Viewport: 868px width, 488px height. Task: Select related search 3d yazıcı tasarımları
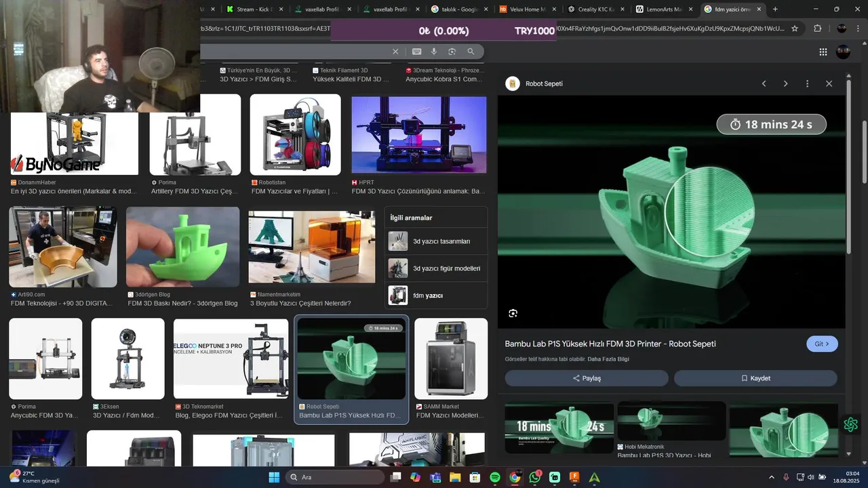point(436,241)
